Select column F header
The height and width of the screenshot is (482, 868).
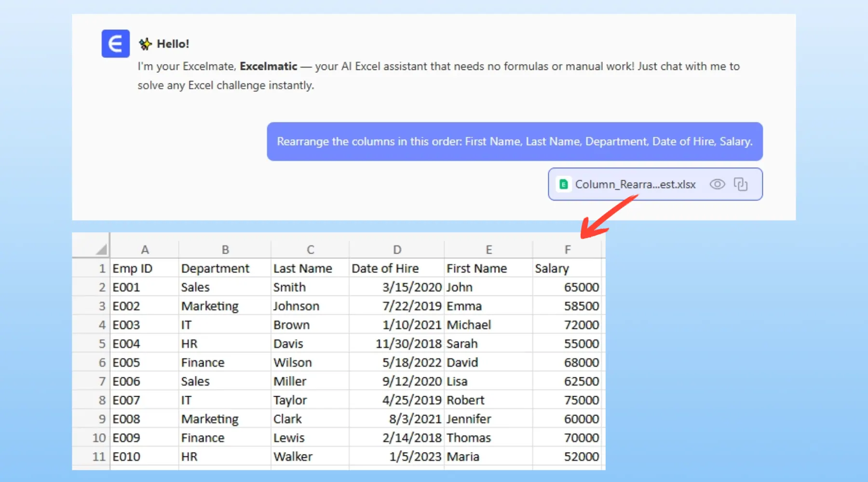click(567, 250)
